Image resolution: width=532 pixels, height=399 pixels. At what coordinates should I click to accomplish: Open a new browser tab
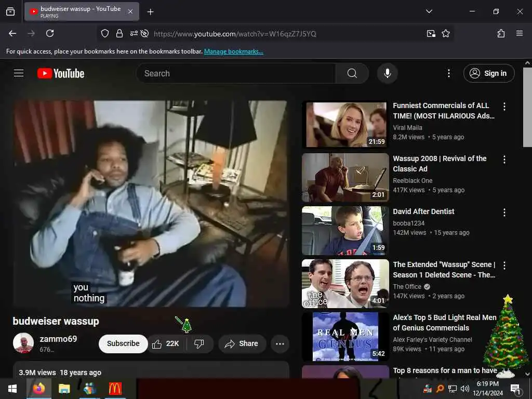pyautogui.click(x=150, y=12)
